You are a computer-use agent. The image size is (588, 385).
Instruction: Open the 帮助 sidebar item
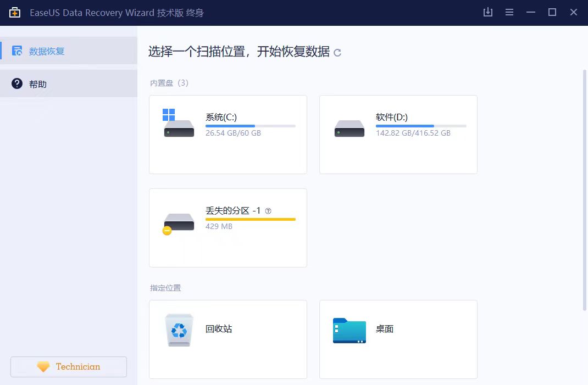point(68,84)
